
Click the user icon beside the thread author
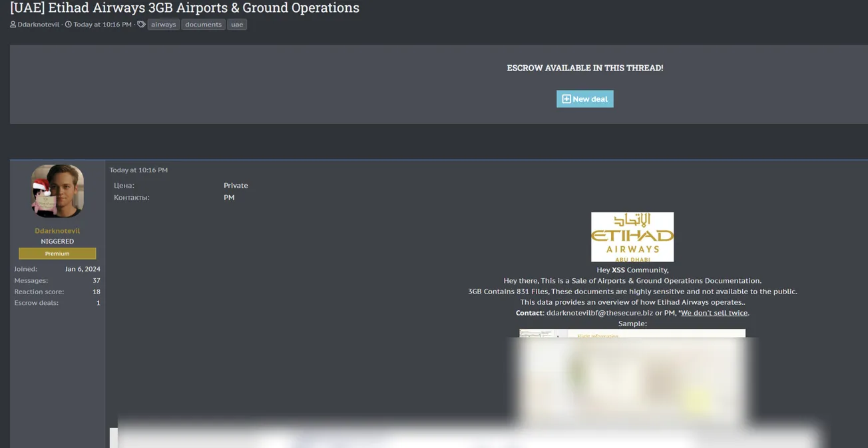point(13,25)
